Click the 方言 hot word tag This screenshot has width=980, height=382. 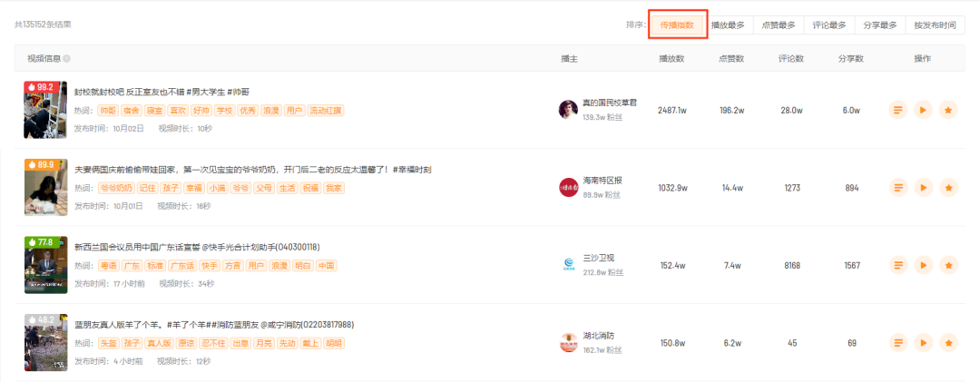point(232,266)
